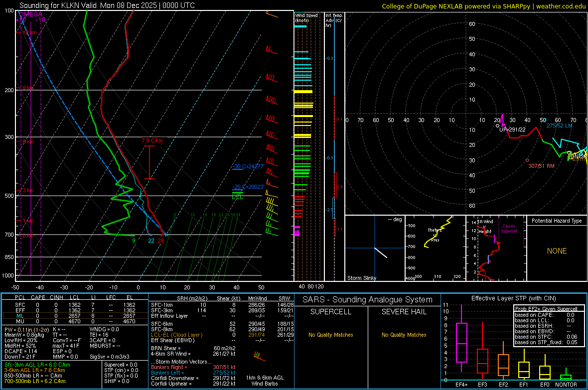Click the 'UP=291/22' hodograph label
The height and width of the screenshot is (390, 588).
tap(512, 130)
